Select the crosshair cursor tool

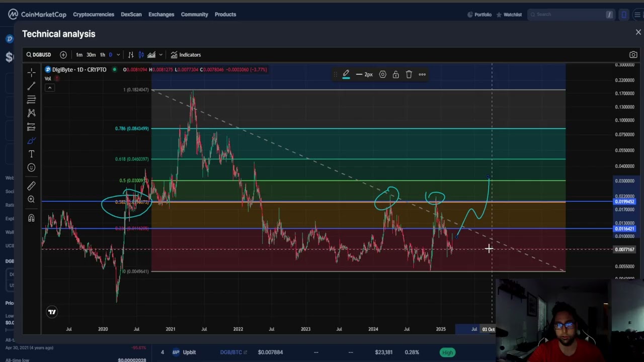click(31, 72)
